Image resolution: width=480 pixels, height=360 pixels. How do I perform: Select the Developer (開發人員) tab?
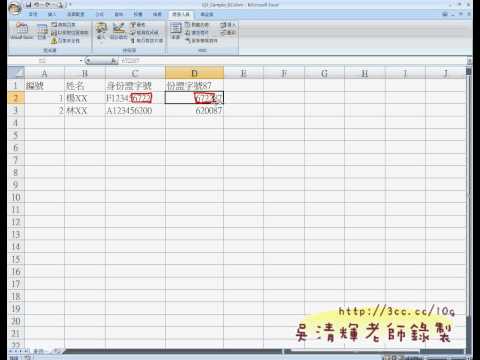click(181, 14)
